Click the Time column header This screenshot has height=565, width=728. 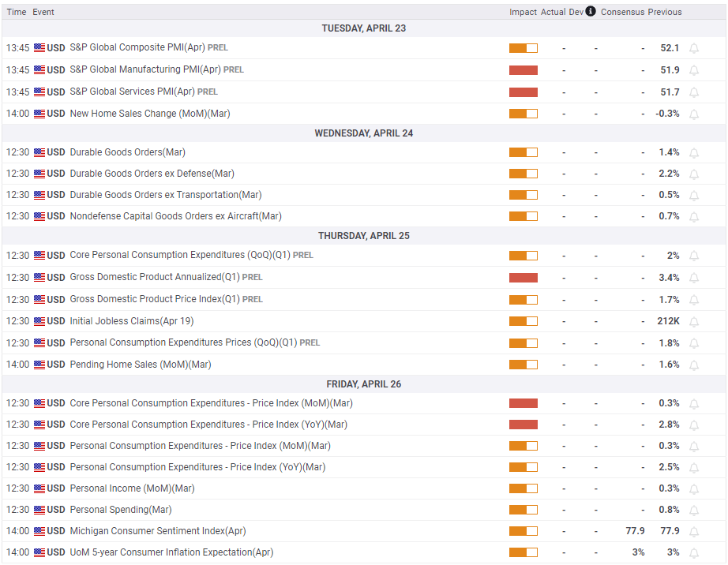pos(17,12)
